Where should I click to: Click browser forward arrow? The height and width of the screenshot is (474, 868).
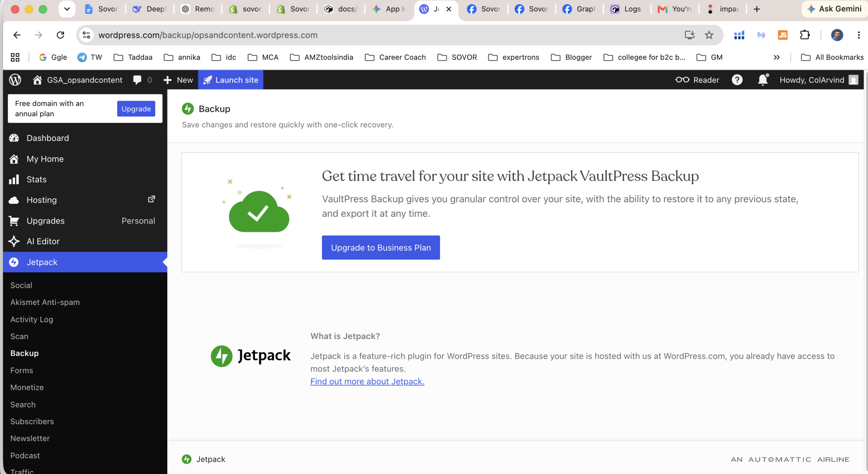39,35
